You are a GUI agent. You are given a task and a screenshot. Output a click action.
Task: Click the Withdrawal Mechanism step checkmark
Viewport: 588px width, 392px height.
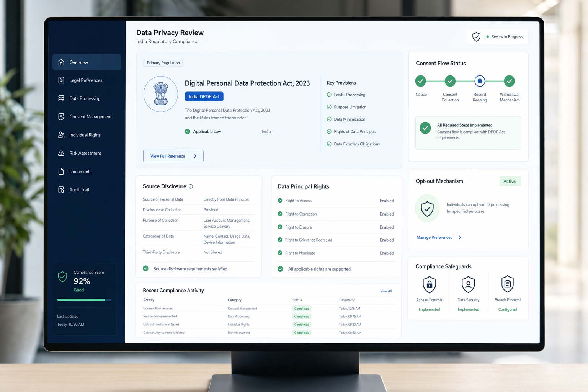click(509, 81)
